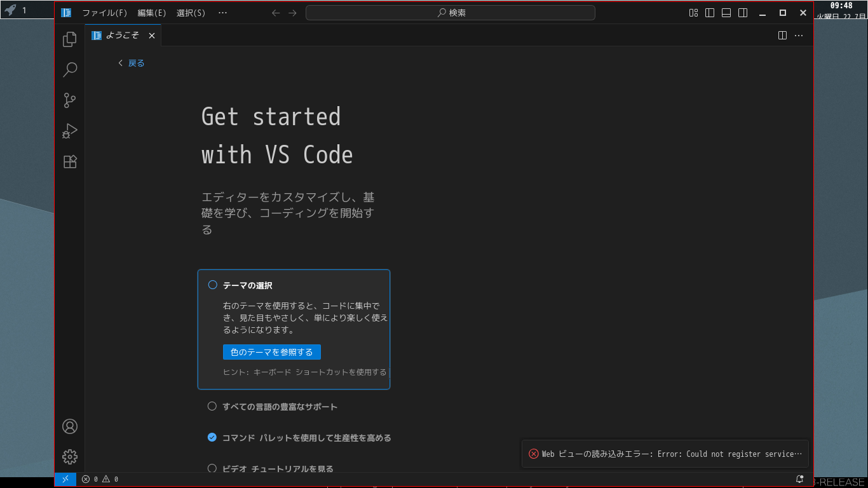Click the 09:48 clock in the system panel
The width and height of the screenshot is (868, 488).
click(841, 6)
